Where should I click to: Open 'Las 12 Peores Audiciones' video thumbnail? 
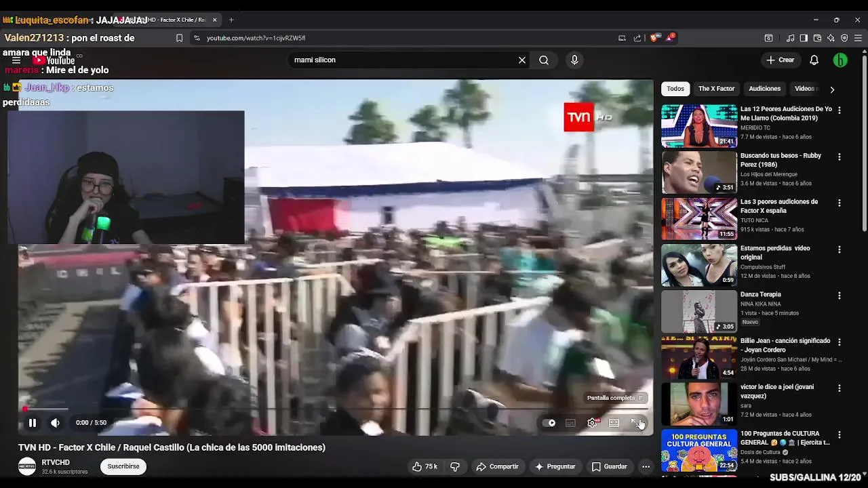699,126
